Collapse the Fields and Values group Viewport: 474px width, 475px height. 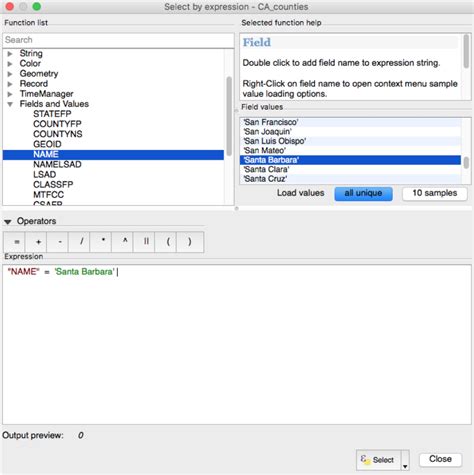click(10, 104)
